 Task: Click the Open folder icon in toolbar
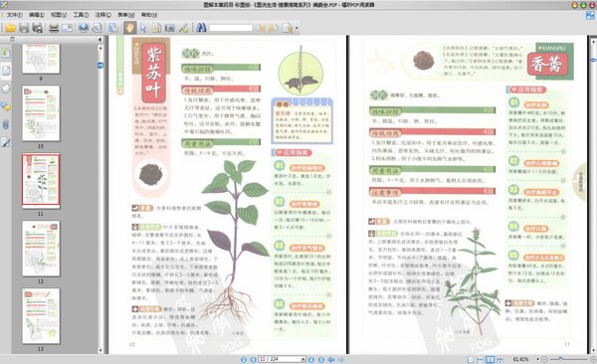10,28
